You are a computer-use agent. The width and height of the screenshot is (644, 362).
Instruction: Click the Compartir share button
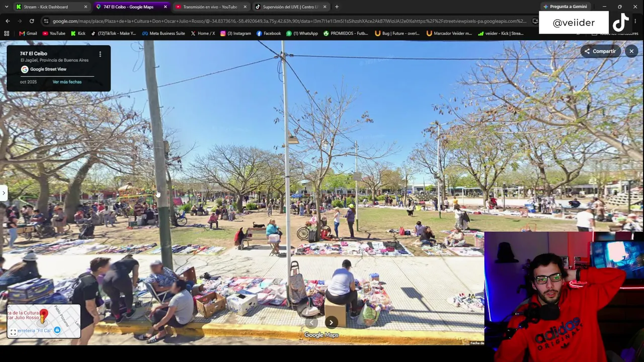[x=600, y=51]
